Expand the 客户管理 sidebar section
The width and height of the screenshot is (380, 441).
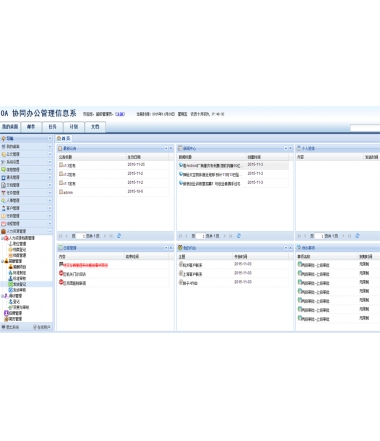tap(50, 208)
